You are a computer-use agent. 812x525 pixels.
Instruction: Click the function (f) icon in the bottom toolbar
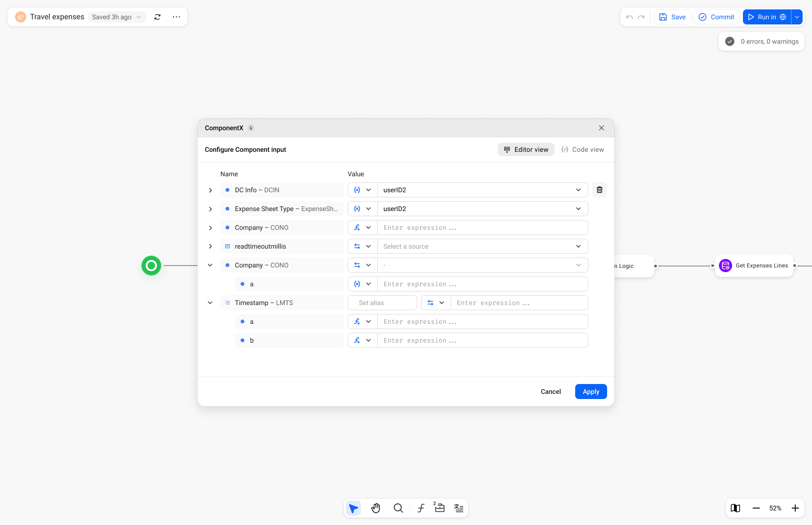tap(421, 508)
